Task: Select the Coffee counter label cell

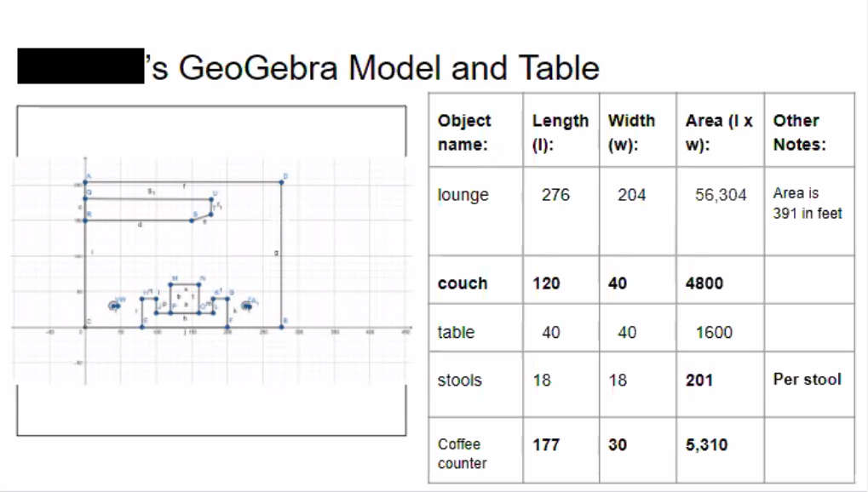Action: click(x=475, y=450)
